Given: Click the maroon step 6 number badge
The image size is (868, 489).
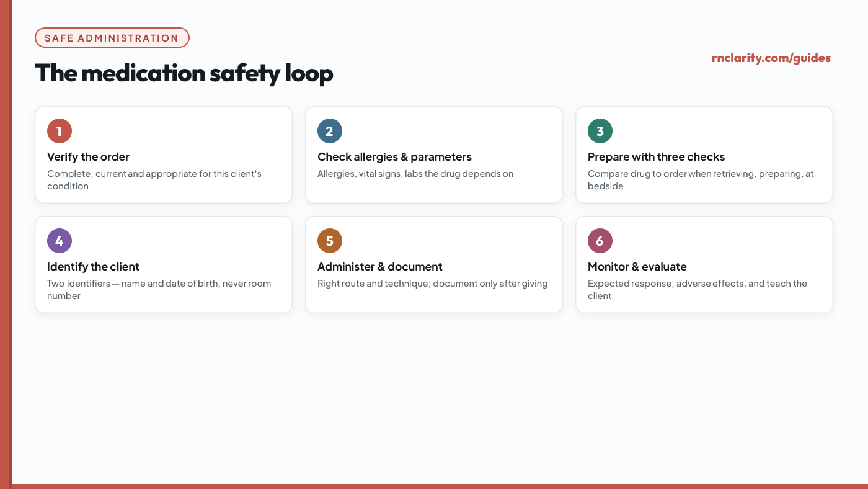Looking at the screenshot, I should click(x=600, y=241).
